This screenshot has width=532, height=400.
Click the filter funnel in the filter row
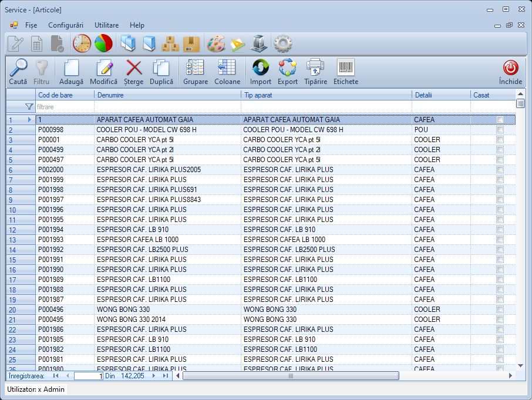point(29,107)
